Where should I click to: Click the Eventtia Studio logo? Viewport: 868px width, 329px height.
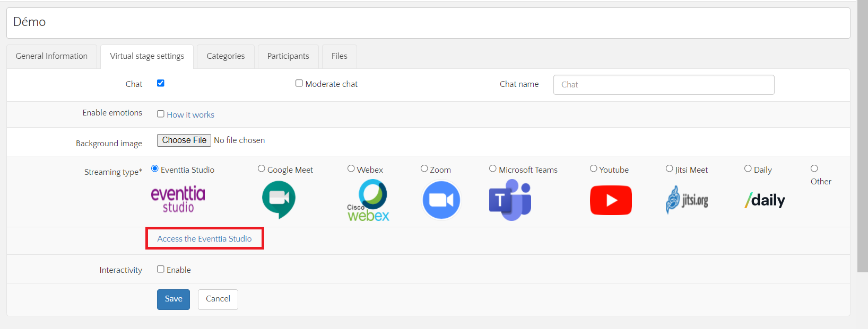pyautogui.click(x=178, y=200)
